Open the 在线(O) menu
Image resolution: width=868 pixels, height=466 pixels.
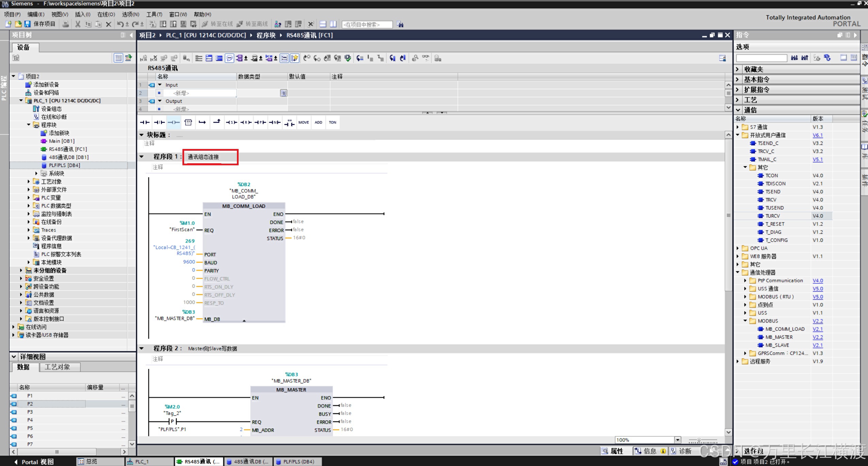[106, 14]
